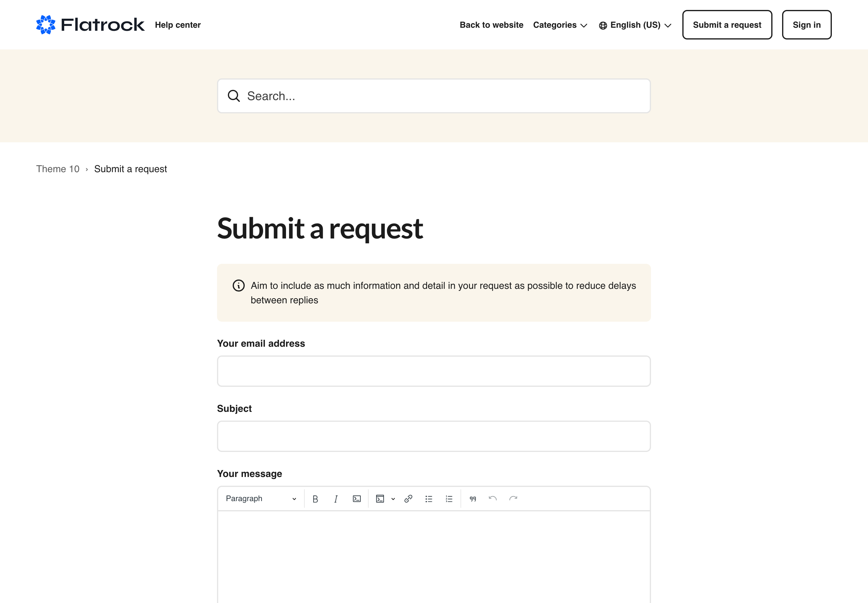Viewport: 868px width, 603px height.
Task: Insert a block quote in the message
Action: click(x=473, y=499)
